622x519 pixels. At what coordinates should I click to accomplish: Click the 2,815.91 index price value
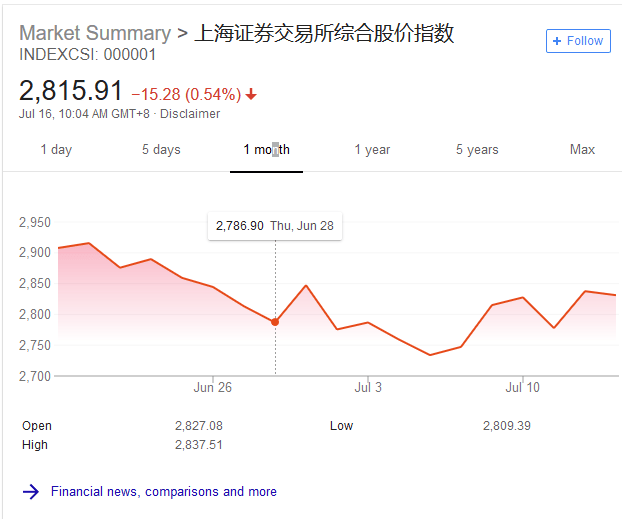[x=71, y=91]
